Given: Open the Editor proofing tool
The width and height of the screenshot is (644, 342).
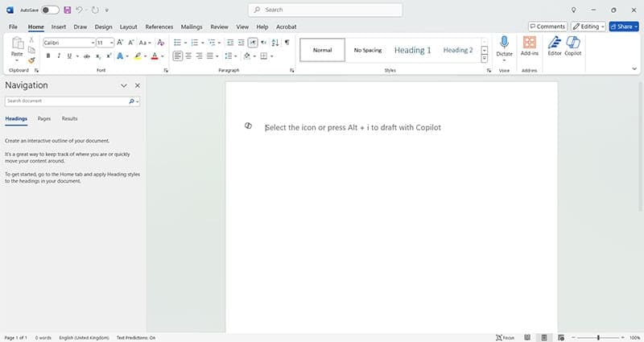Looking at the screenshot, I should coord(554,46).
